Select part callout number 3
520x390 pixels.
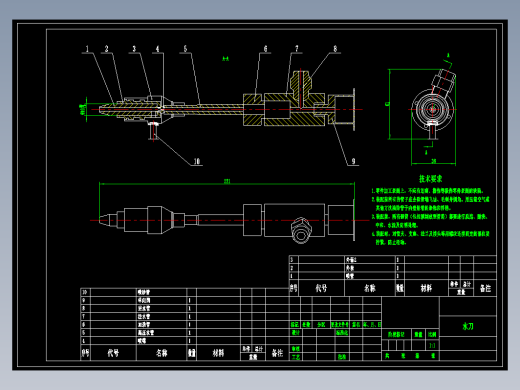click(x=134, y=49)
